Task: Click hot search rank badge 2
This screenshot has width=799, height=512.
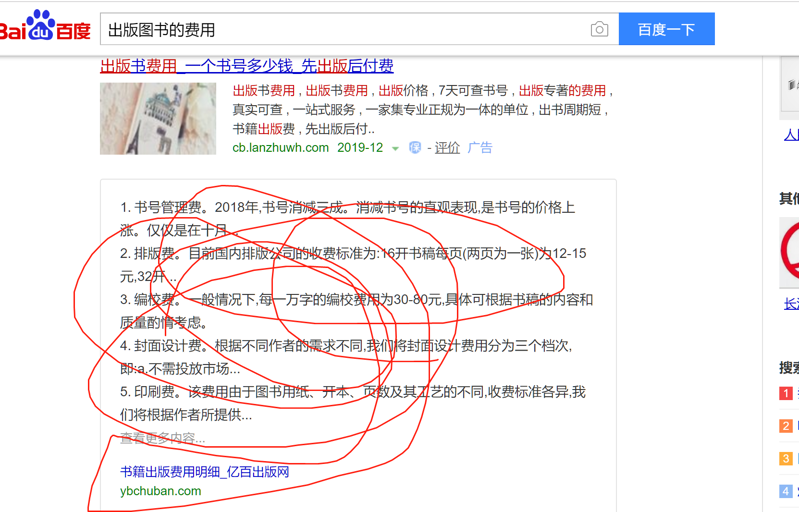Action: (x=786, y=426)
